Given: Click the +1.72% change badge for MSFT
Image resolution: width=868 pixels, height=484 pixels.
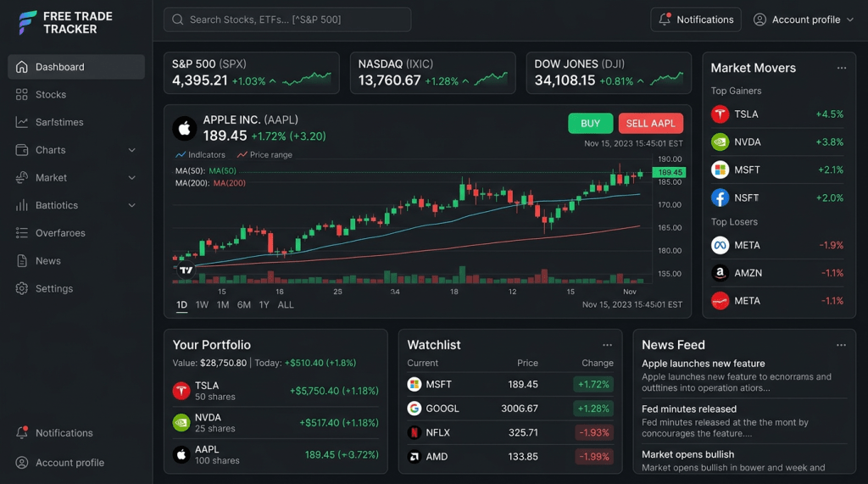Looking at the screenshot, I should pos(593,384).
